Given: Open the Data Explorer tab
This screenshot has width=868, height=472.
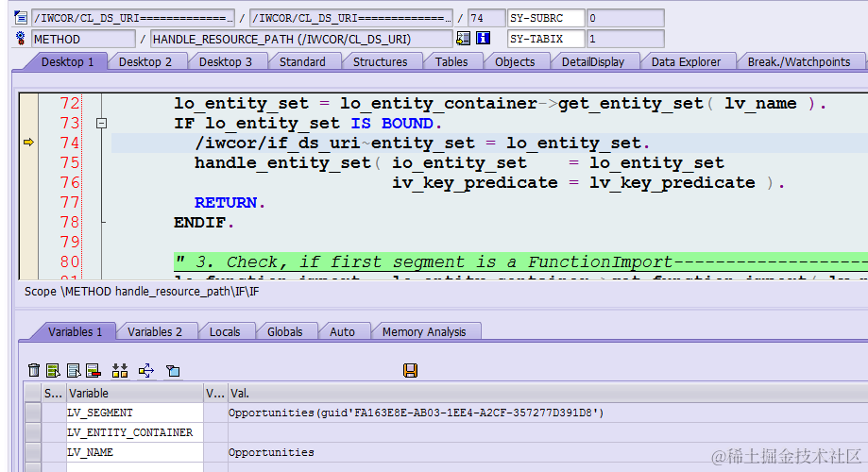Looking at the screenshot, I should click(686, 62).
